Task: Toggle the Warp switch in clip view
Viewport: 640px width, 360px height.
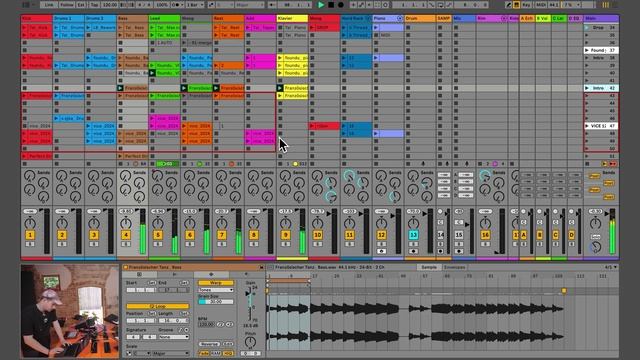Action: pyautogui.click(x=216, y=282)
